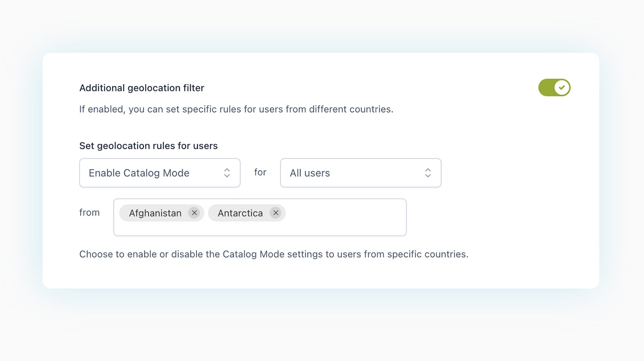Screen dimensions: 644x361
Task: Select the Antarctica country tag
Action: (240, 213)
